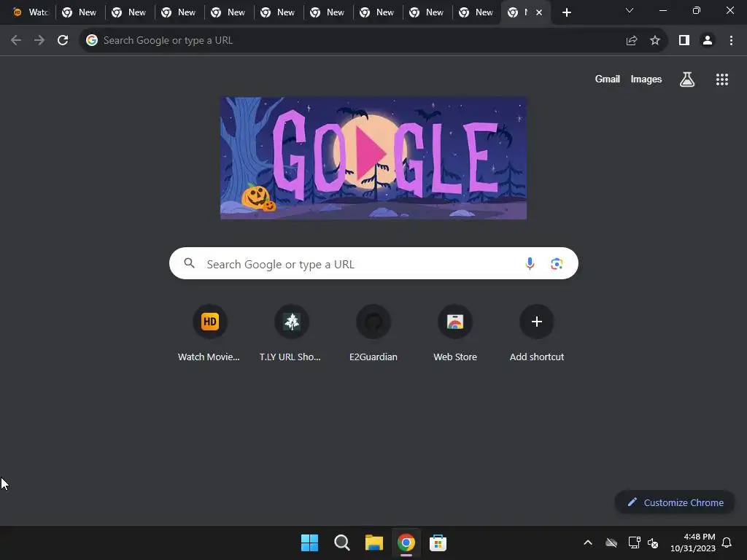This screenshot has width=747, height=560.
Task: Open network status tray icon
Action: [634, 542]
